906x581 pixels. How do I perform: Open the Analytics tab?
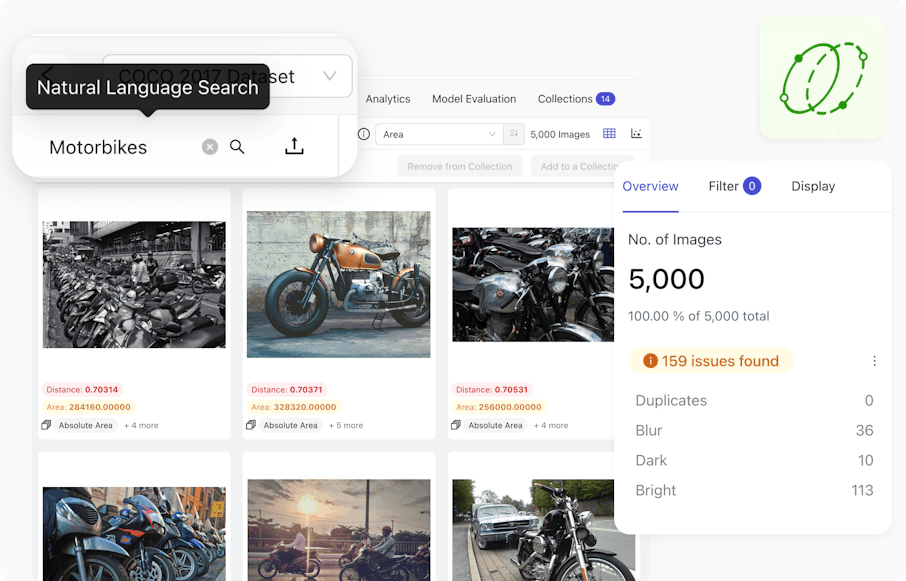(388, 99)
